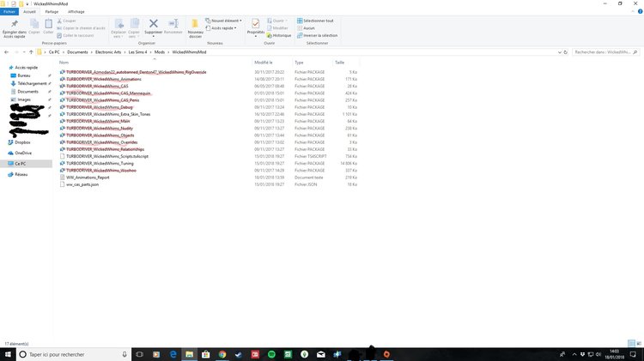Select ww_cas_parts.json file
Viewport: 644px width, 361px height.
pyautogui.click(x=82, y=184)
